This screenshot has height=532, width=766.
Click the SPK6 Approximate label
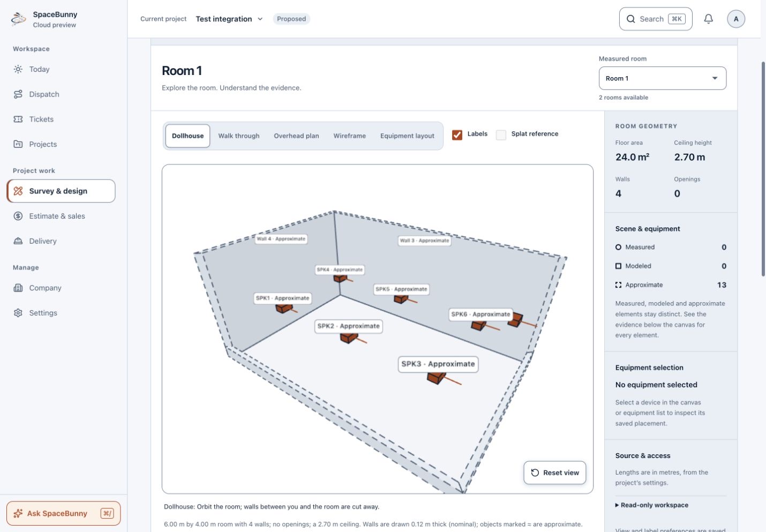coord(480,314)
